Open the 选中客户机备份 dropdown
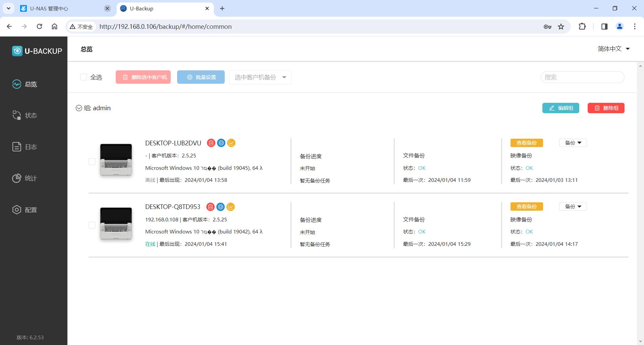 pos(260,77)
